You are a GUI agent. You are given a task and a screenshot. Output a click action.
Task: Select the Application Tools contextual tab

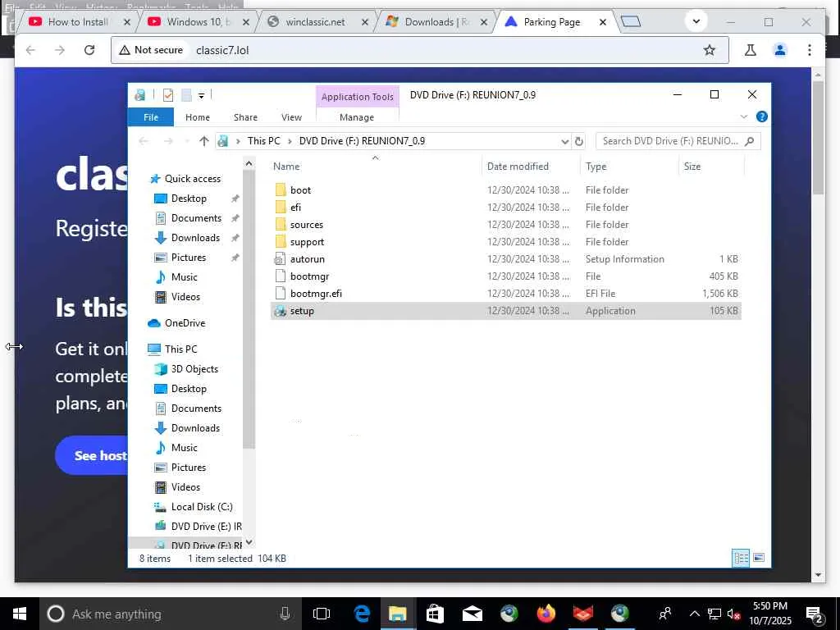coord(358,97)
